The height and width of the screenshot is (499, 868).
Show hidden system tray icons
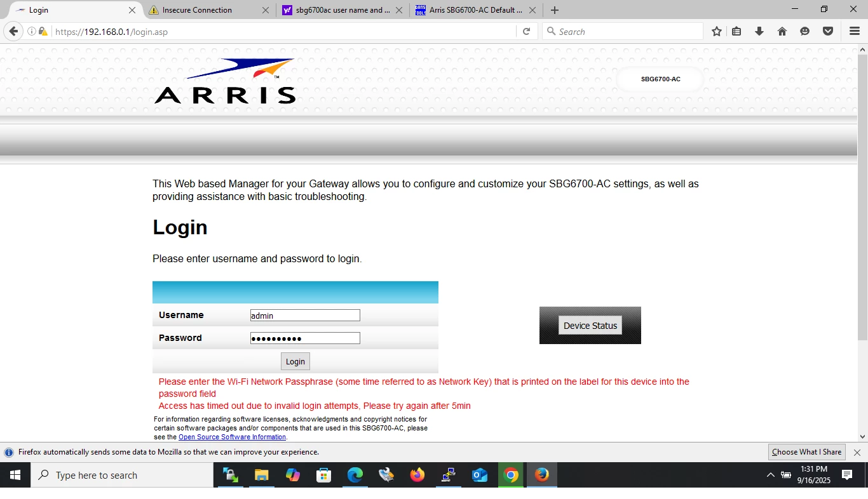point(771,475)
